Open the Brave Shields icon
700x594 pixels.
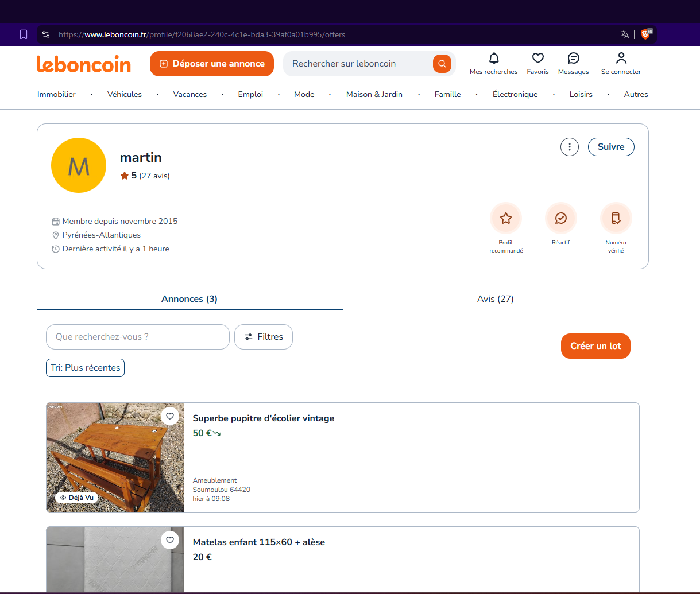[x=645, y=34]
